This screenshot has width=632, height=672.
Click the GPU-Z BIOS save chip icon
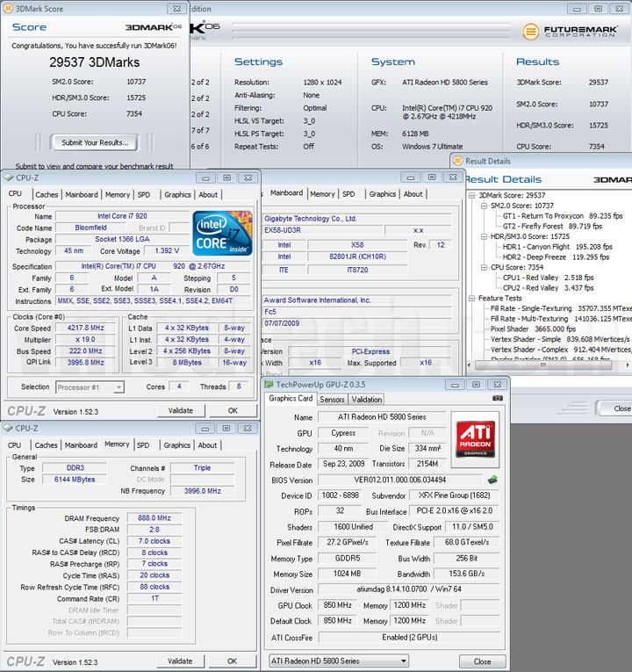pyautogui.click(x=492, y=480)
